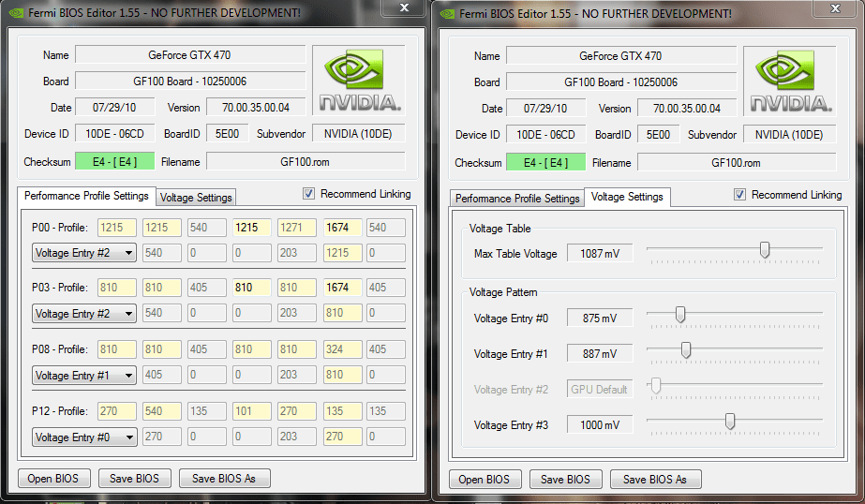Click Voltage Entry #3 1000 mV field

click(600, 425)
